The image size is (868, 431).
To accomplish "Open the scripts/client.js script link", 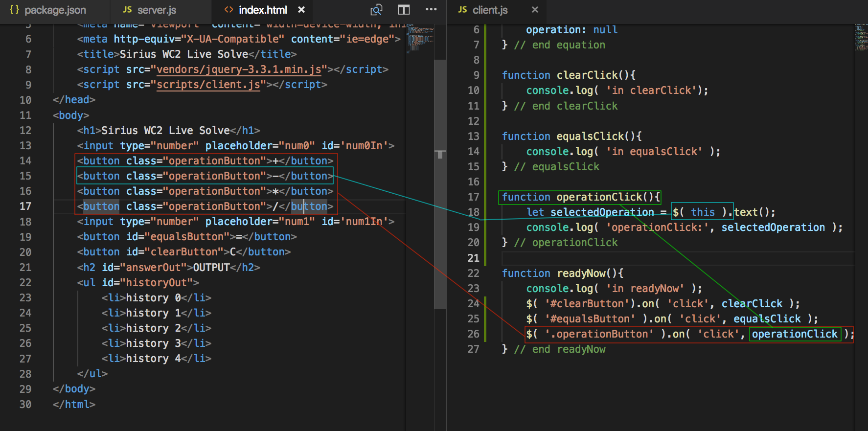I will 208,85.
